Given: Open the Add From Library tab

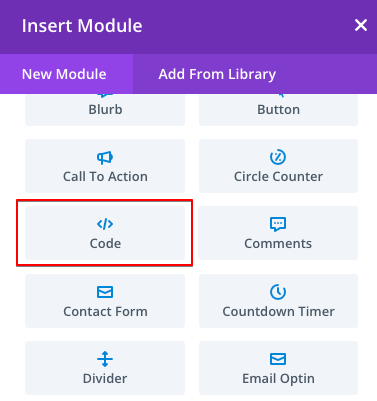Looking at the screenshot, I should tap(217, 74).
